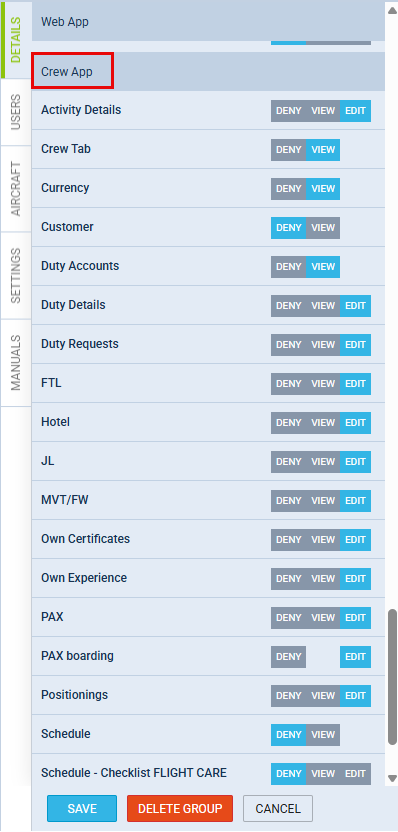Image resolution: width=398 pixels, height=832 pixels.
Task: Set Duty Details to VIEW
Action: [x=323, y=306]
